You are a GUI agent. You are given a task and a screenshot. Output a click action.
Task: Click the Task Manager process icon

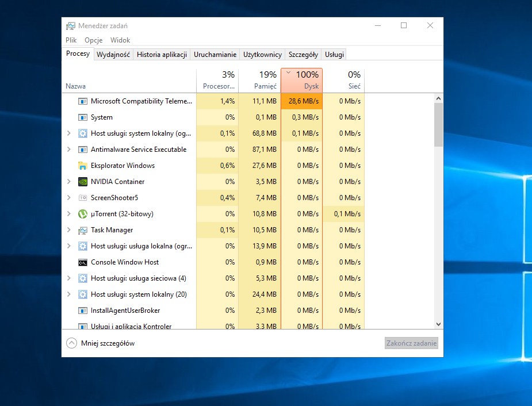coord(82,230)
